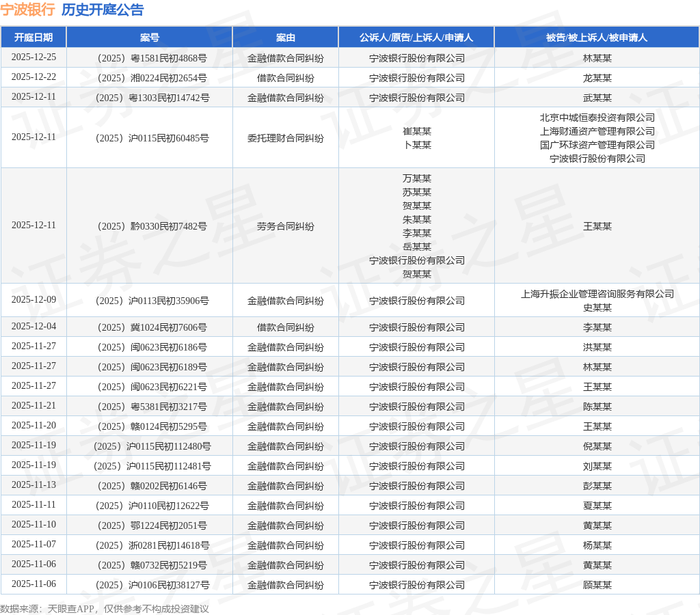This screenshot has height=615, width=700.
Task: Select case number 闽0623民初6221号
Action: [152, 387]
